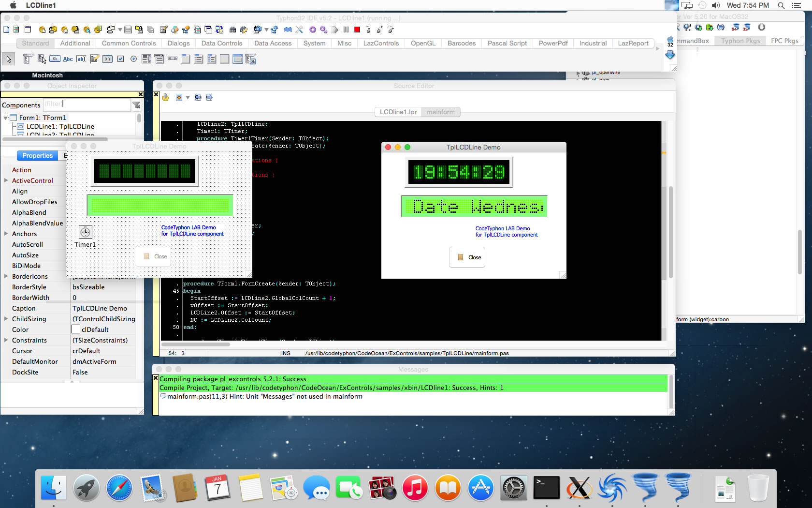812x508 pixels.
Task: Click the Components filter input field
Action: click(87, 105)
